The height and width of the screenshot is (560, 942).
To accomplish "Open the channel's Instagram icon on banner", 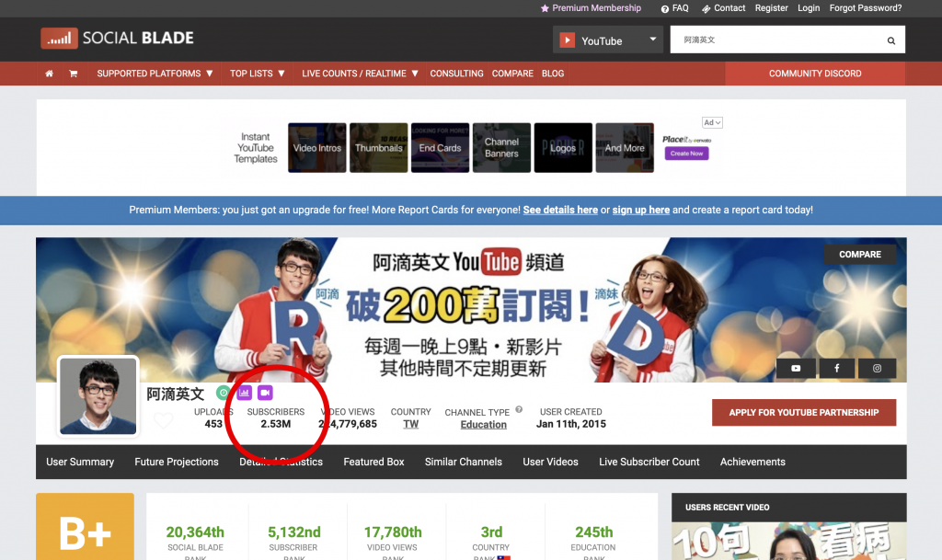I will coord(877,368).
